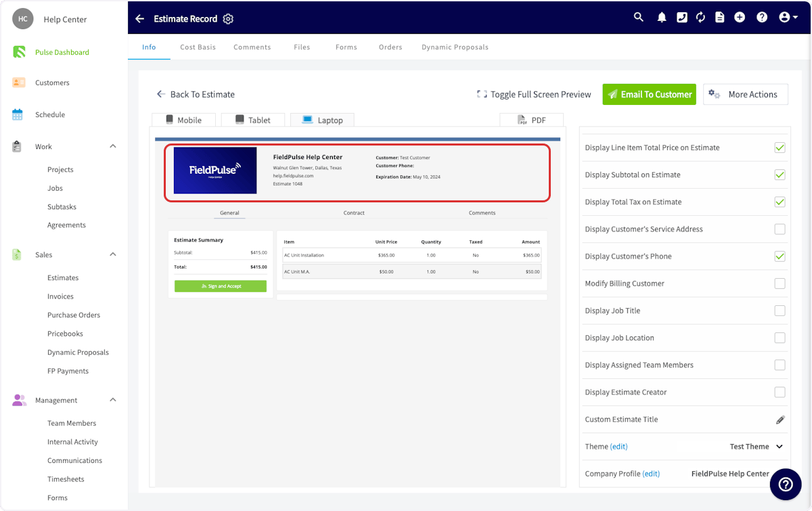Screen dimensions: 812x511
Task: Collapse the Sales section chevron
Action: (x=113, y=254)
